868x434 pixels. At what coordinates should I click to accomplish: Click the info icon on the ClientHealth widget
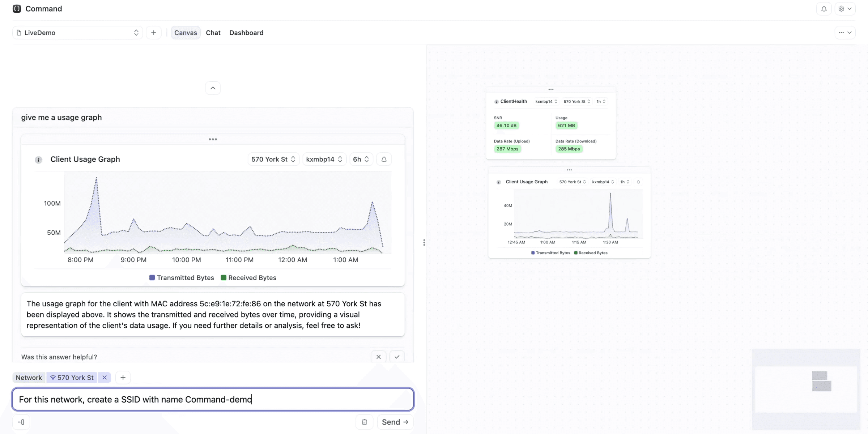(496, 102)
